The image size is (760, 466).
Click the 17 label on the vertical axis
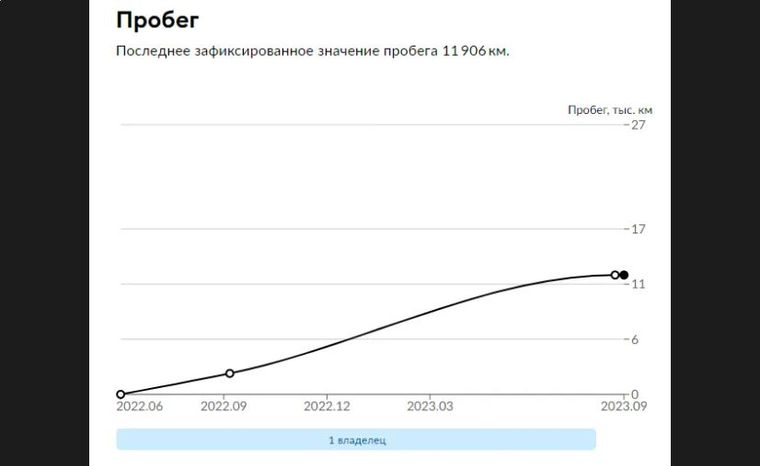point(638,229)
